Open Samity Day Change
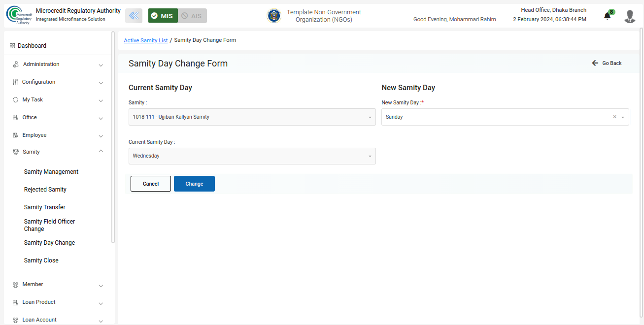 (x=50, y=243)
